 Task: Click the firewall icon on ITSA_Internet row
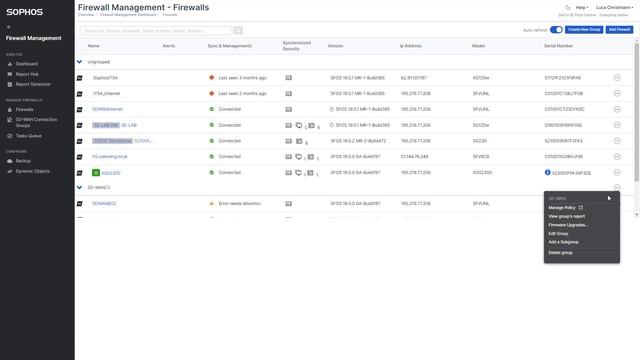(80, 94)
